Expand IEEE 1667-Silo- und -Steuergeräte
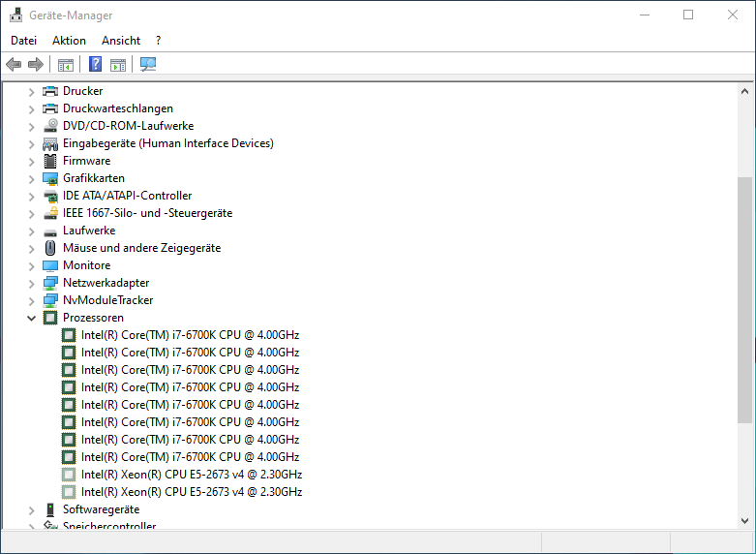Viewport: 756px width, 554px height. [31, 214]
